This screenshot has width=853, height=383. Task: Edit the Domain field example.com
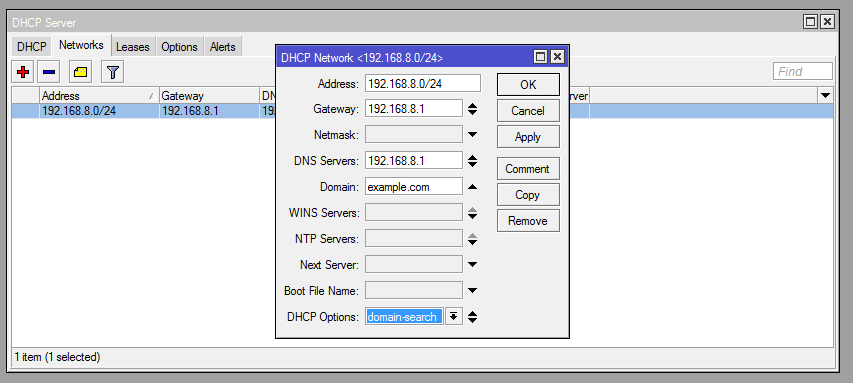[x=414, y=187]
